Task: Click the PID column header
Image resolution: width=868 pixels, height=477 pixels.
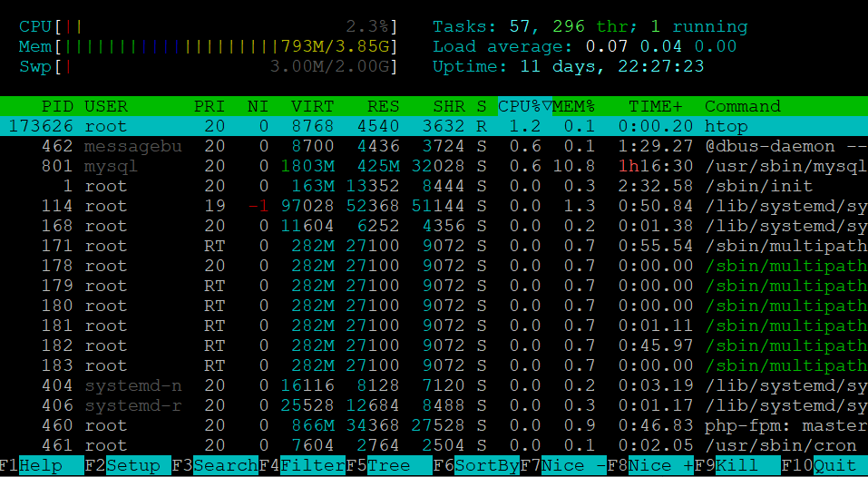Action: [57, 106]
